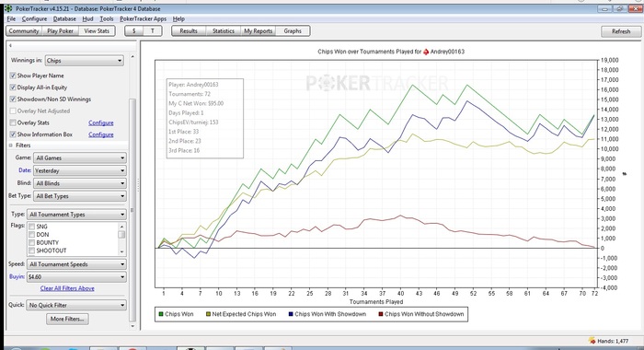The width and height of the screenshot is (644, 350).
Task: Click the Hands: 1,477 status text
Action: point(613,341)
